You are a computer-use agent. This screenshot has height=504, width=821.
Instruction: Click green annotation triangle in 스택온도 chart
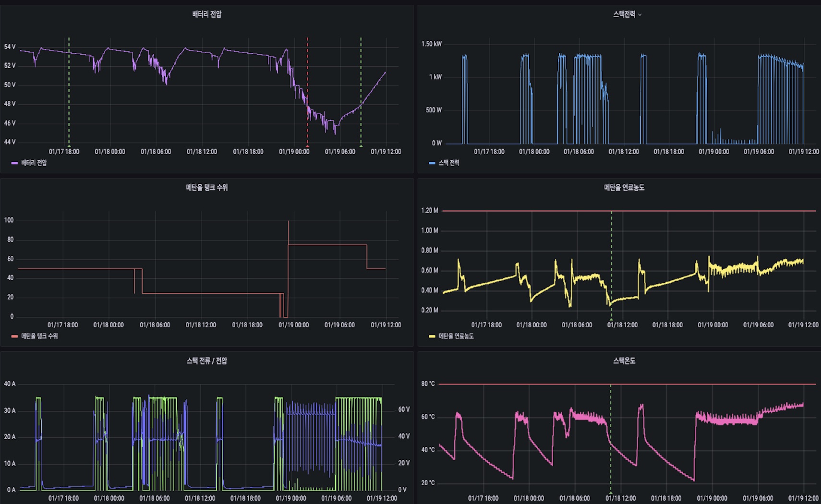611,492
